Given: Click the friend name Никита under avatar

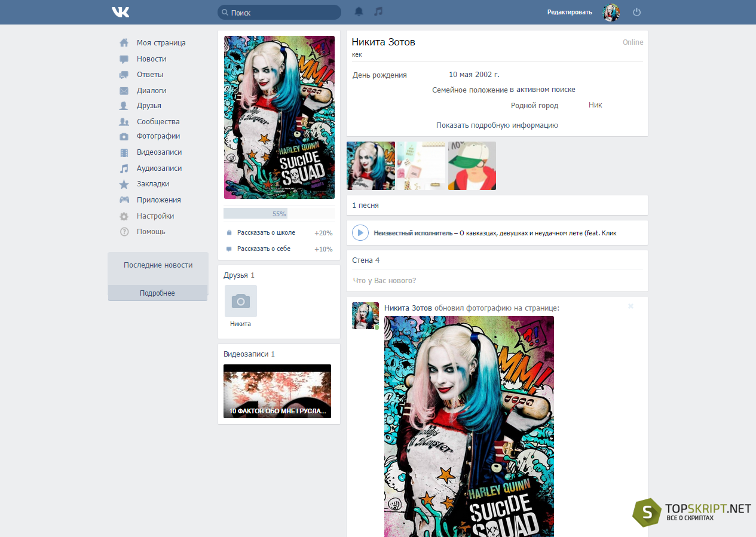Looking at the screenshot, I should coord(240,324).
